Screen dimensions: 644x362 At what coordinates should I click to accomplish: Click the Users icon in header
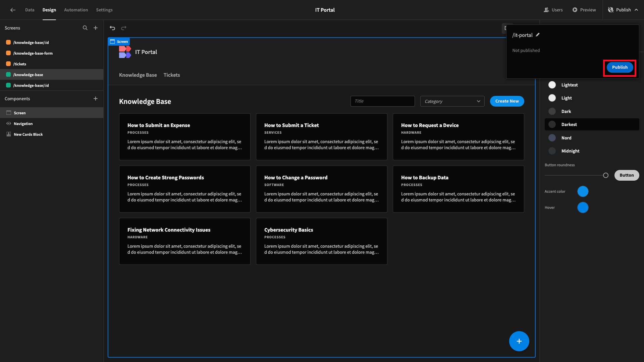click(546, 10)
